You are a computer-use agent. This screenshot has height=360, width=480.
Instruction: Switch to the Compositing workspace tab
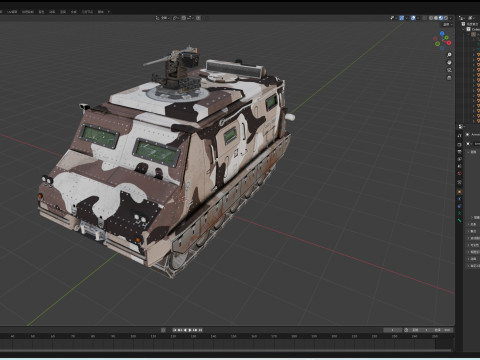coord(73,12)
